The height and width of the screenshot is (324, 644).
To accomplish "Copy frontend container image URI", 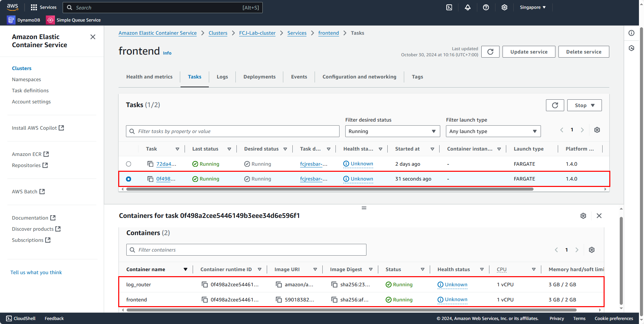I will click(x=279, y=300).
